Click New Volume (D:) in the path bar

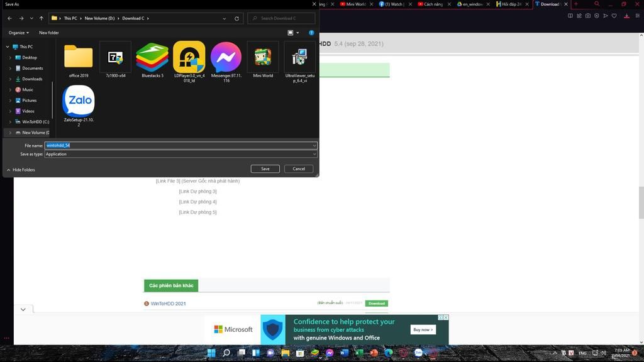99,18
